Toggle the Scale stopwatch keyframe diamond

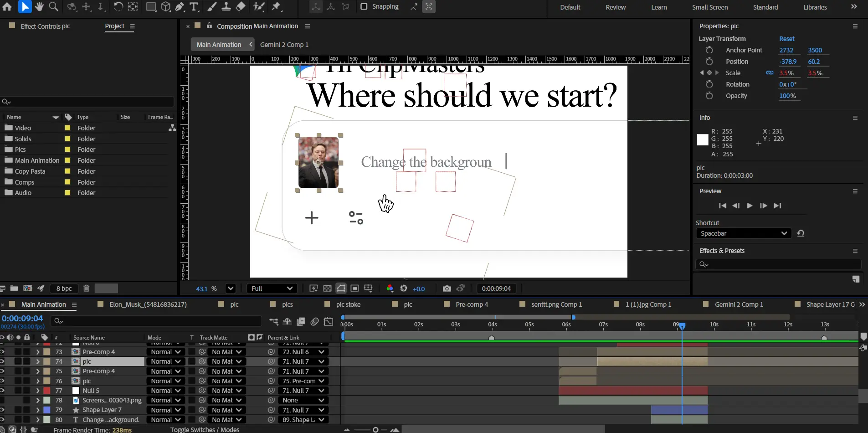[x=709, y=73]
